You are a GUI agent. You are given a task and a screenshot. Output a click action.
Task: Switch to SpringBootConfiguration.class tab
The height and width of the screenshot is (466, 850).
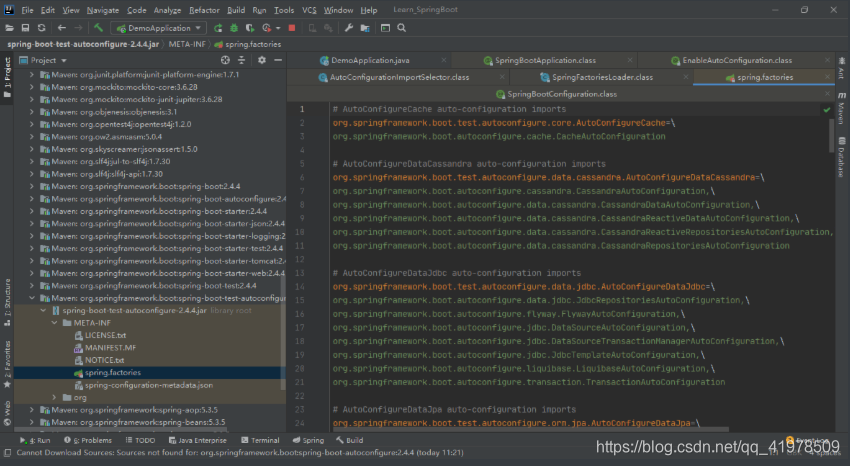click(x=562, y=94)
